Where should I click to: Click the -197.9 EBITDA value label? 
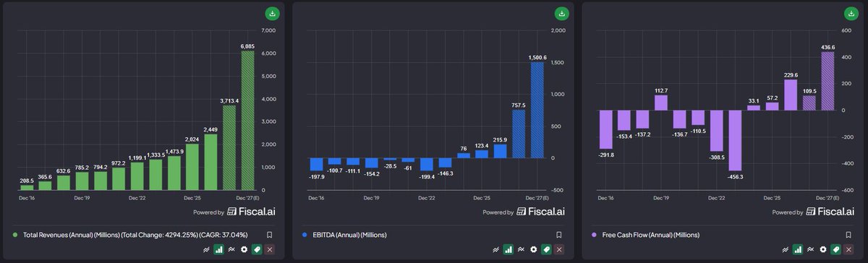pyautogui.click(x=317, y=176)
